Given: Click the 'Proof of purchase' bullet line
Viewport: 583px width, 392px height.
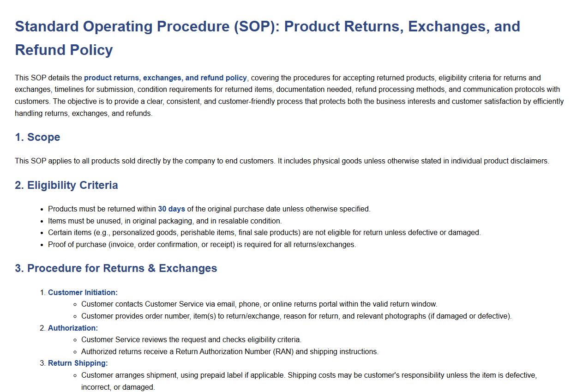Looking at the screenshot, I should tap(202, 245).
